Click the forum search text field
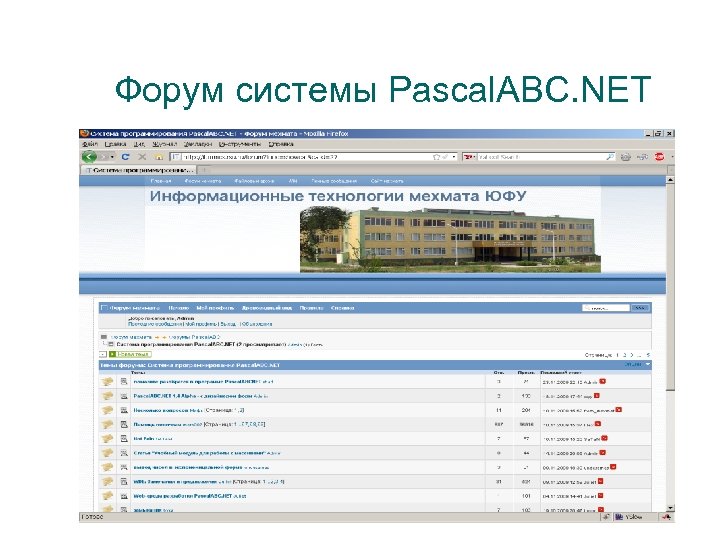The width and height of the screenshot is (720, 540). click(606, 308)
